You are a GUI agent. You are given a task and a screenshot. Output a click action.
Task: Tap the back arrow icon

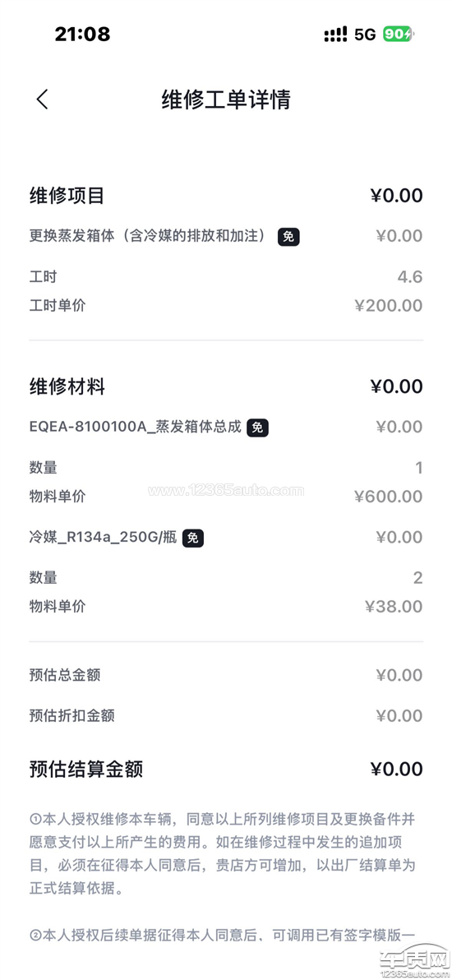coord(42,99)
